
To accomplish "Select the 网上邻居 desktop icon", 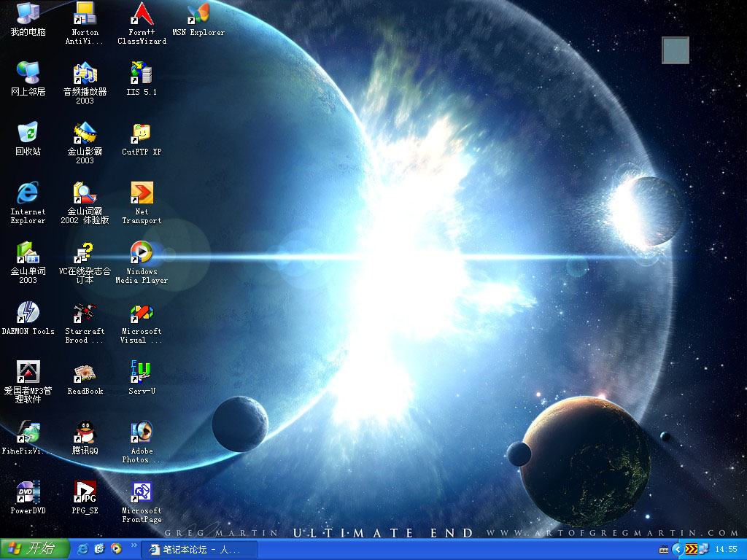I will click(x=28, y=79).
